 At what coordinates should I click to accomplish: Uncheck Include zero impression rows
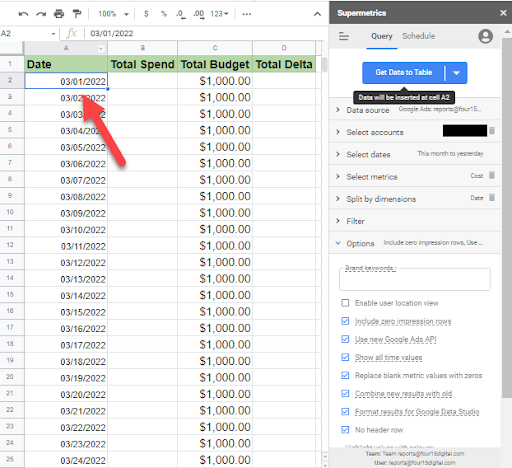tap(345, 321)
